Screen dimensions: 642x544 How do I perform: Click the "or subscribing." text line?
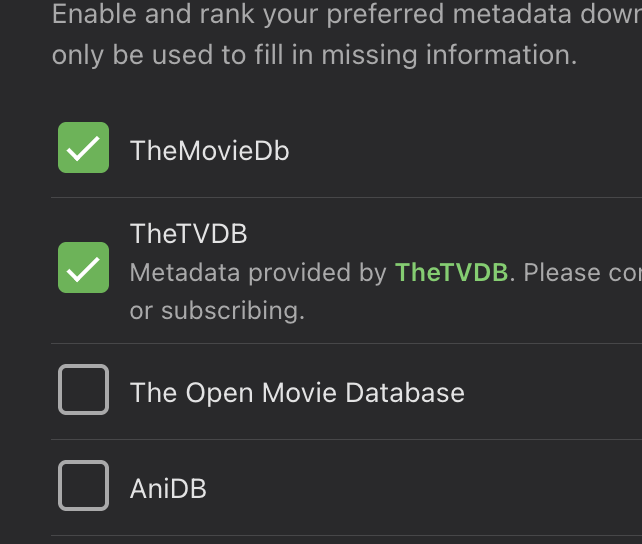217,310
